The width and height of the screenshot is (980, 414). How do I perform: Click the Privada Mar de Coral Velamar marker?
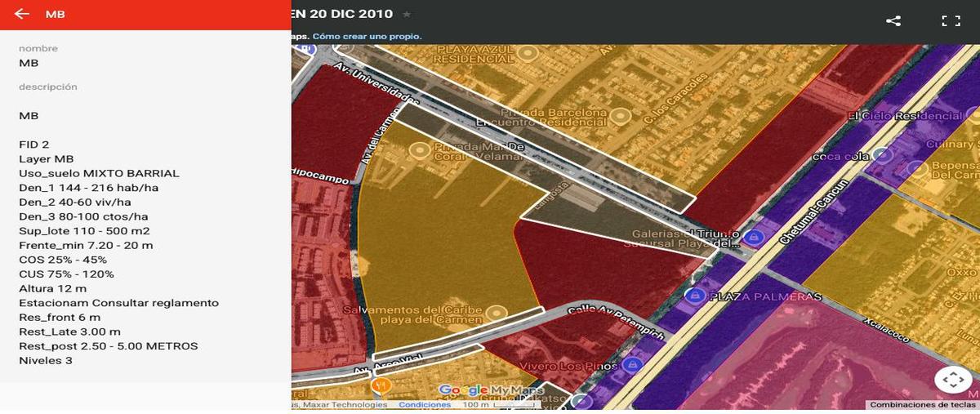420,150
